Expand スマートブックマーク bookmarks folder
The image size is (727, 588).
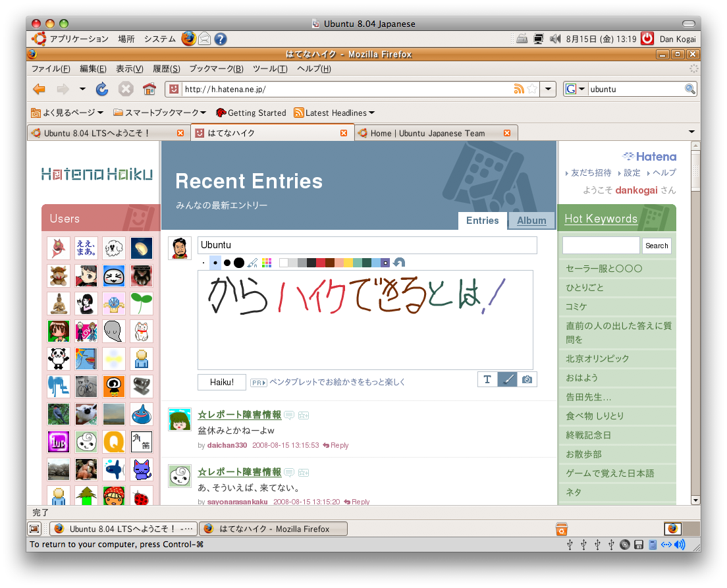pyautogui.click(x=159, y=113)
